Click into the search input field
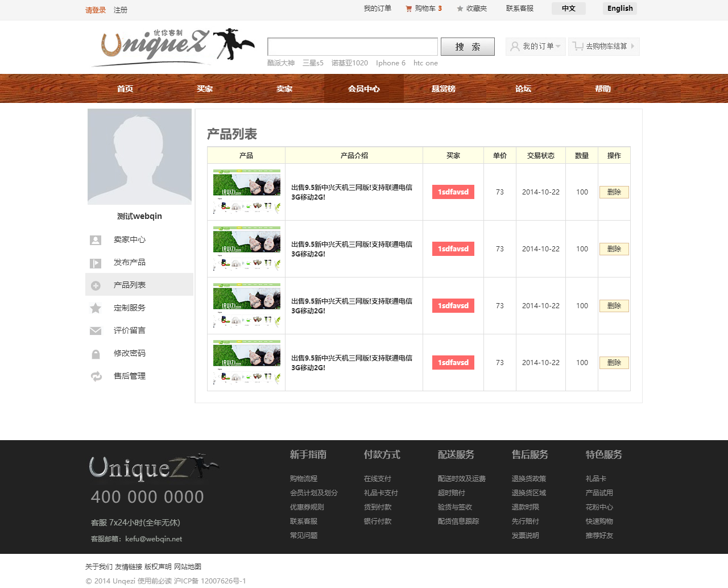The image size is (728, 588). [353, 47]
